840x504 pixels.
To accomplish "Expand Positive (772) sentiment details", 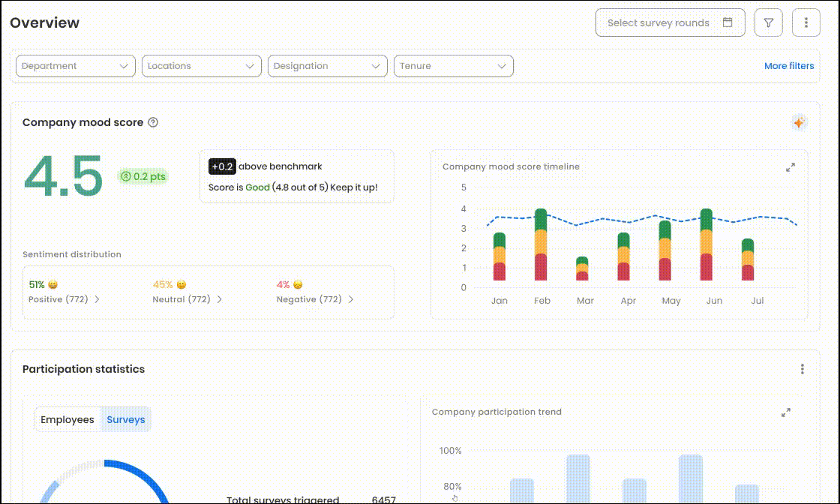I will click(64, 299).
